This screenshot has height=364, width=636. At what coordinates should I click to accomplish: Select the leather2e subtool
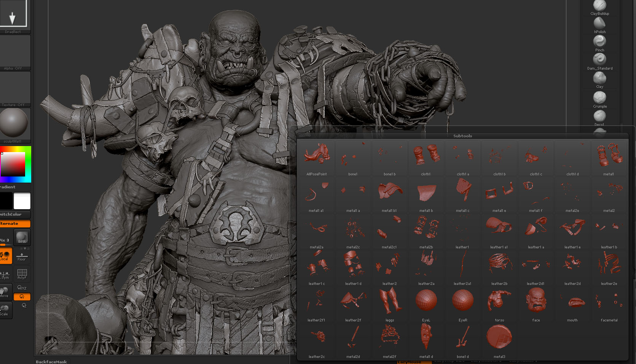click(609, 268)
